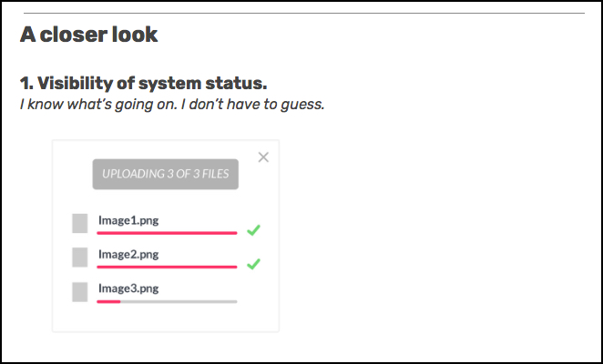The height and width of the screenshot is (364, 603).
Task: Click the 'A closer look' heading
Action: point(89,35)
